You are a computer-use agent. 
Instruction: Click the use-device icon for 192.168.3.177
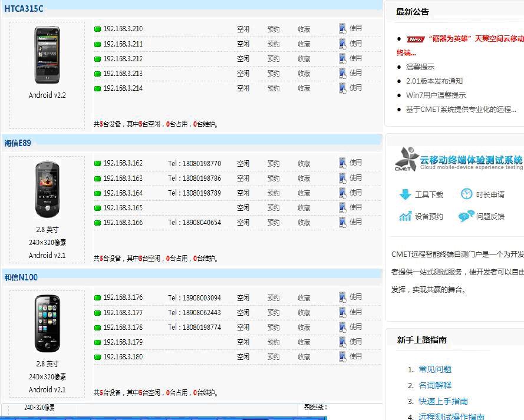tap(342, 312)
